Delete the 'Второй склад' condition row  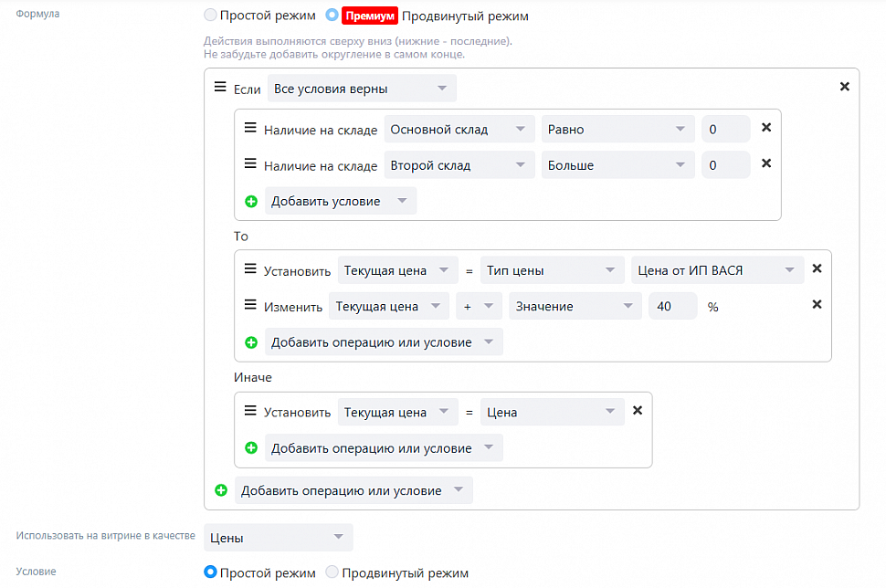click(766, 163)
